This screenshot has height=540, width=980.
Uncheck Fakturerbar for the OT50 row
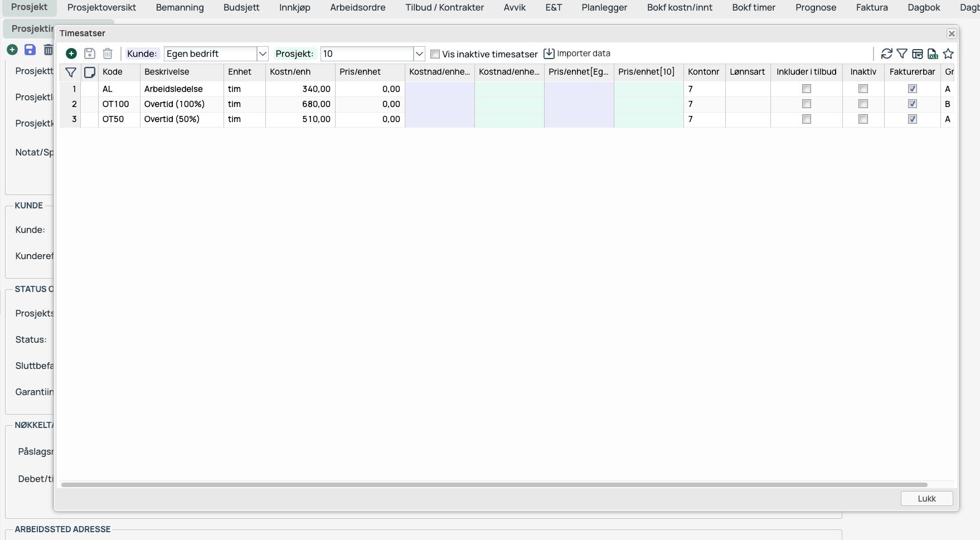tap(913, 119)
